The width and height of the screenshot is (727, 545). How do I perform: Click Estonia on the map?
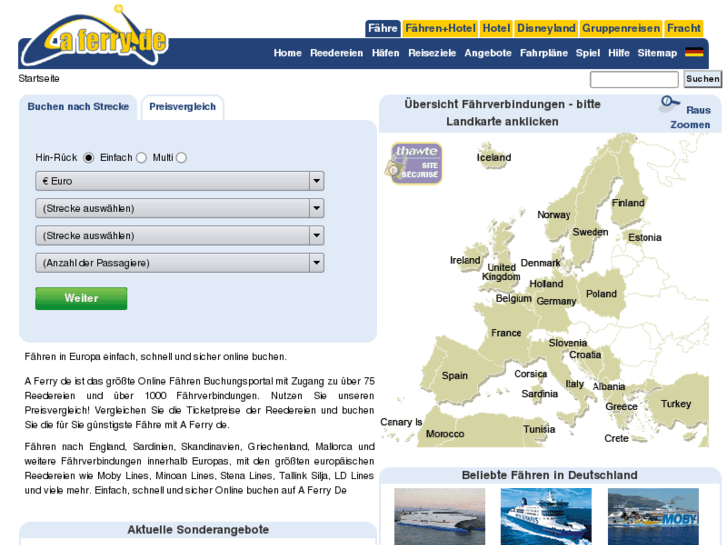click(645, 237)
